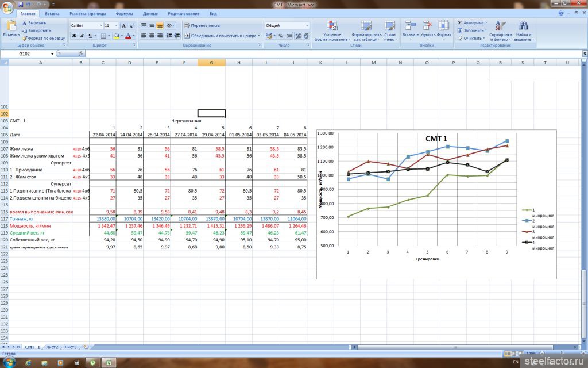The height and width of the screenshot is (368, 588).
Task: Open fill color dropdown arrow
Action: (122, 36)
